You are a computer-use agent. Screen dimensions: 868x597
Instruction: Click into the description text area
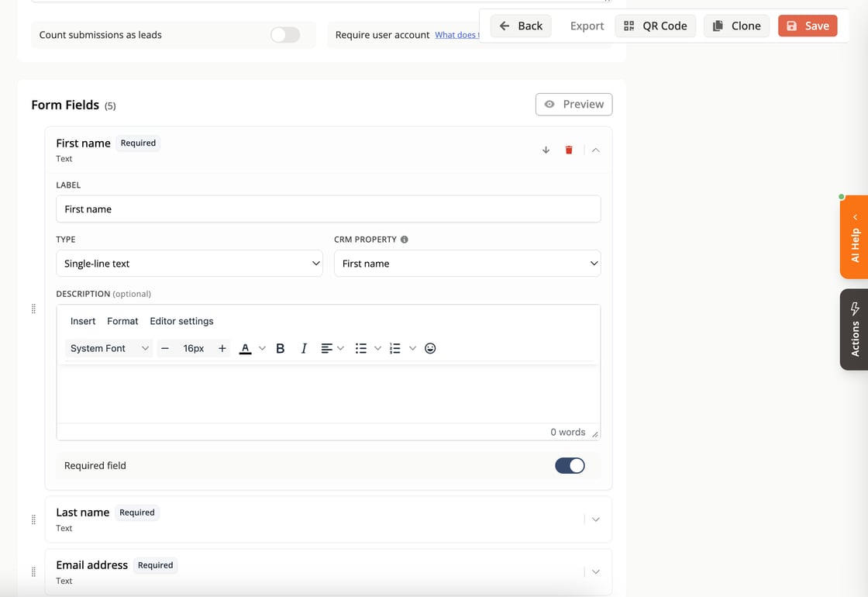[x=329, y=394]
